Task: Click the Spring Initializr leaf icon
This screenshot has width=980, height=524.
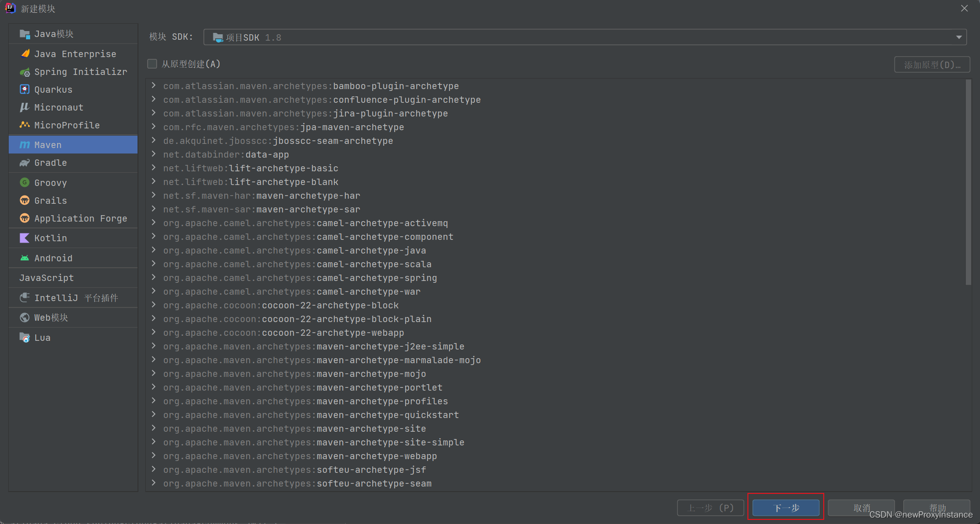Action: pyautogui.click(x=25, y=72)
